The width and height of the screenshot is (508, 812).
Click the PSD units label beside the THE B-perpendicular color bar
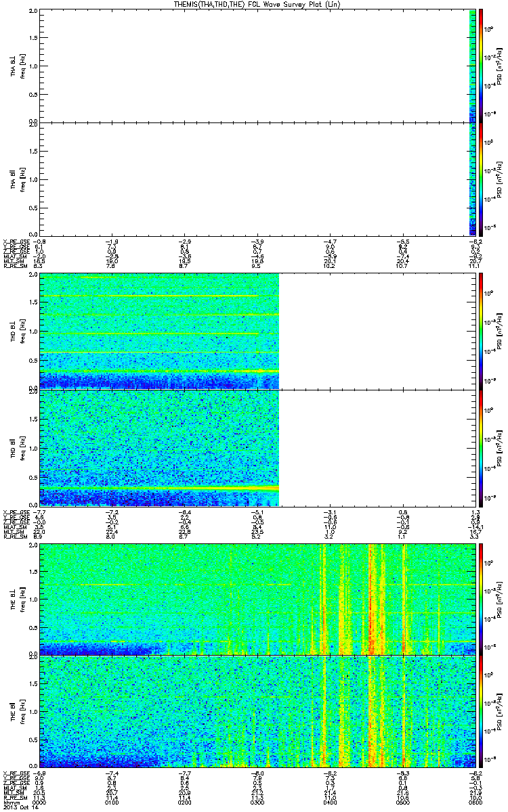[x=500, y=599]
